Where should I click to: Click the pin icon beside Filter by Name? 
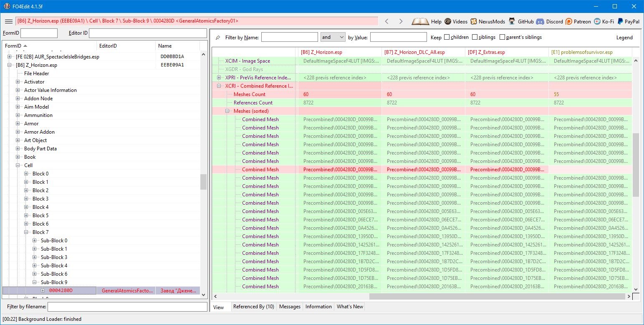tap(218, 38)
